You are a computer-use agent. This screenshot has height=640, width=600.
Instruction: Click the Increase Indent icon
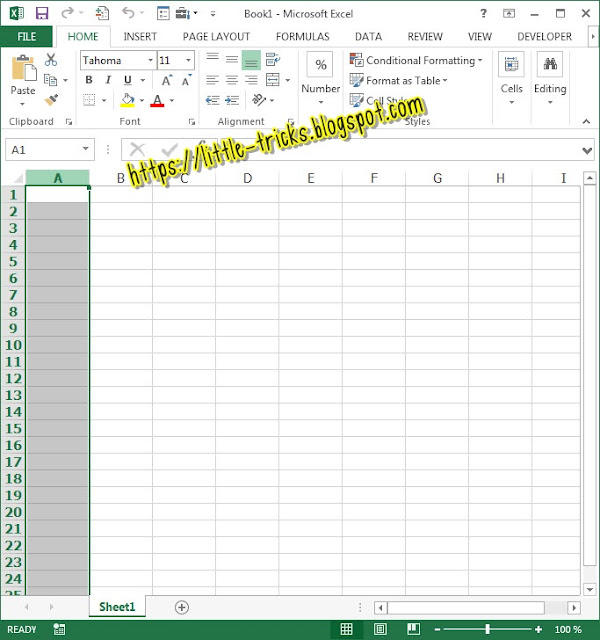pos(232,100)
